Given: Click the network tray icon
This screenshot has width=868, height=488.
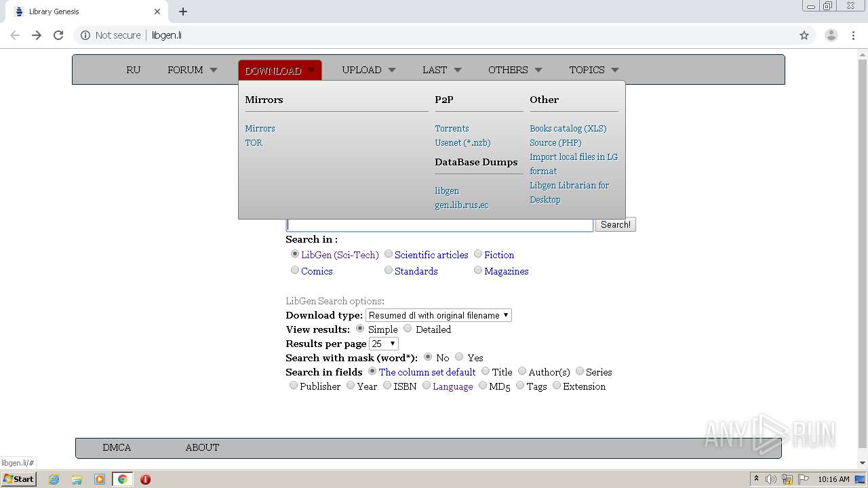Looking at the screenshot, I should pyautogui.click(x=787, y=479).
